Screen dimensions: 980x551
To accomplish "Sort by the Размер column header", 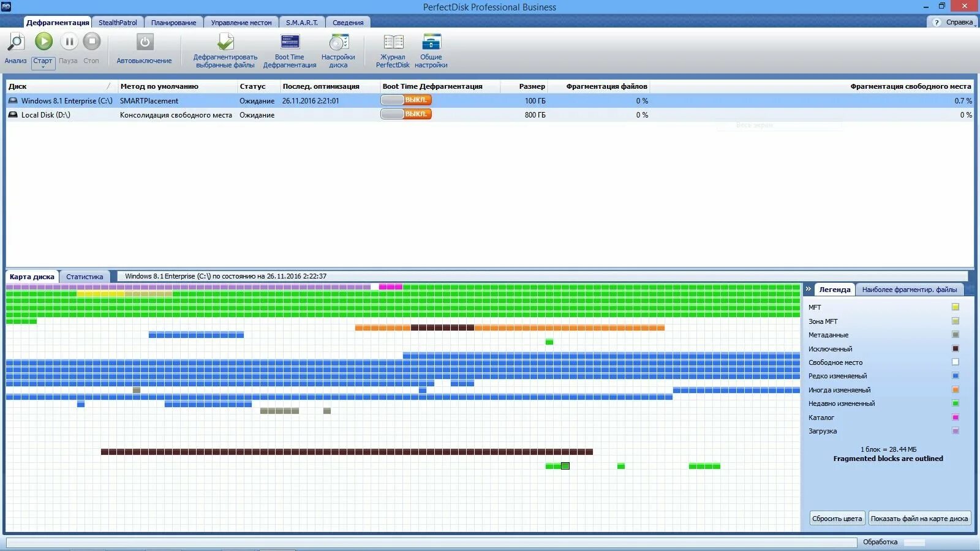I will pos(524,86).
